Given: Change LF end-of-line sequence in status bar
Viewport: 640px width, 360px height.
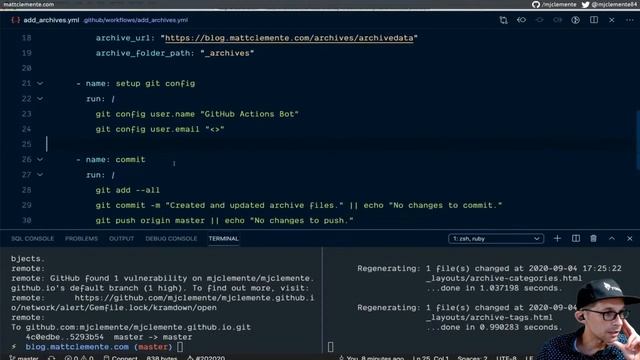Looking at the screenshot, I should coord(529,358).
